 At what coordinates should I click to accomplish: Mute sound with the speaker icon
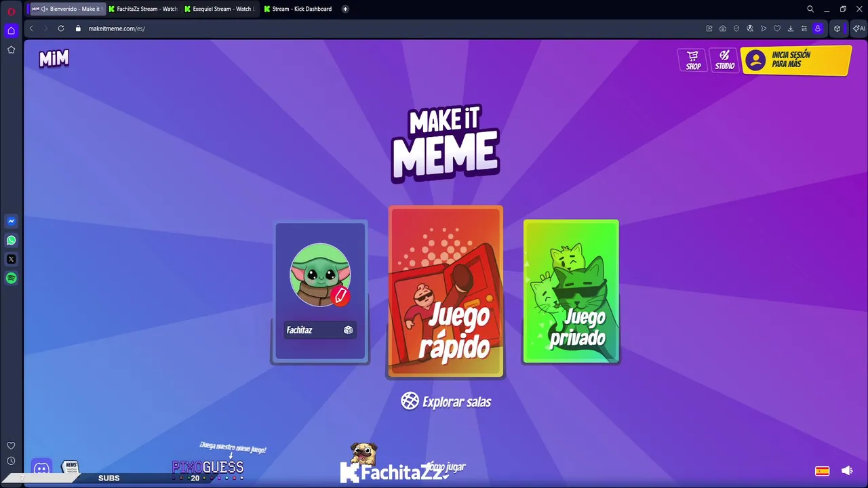tap(846, 470)
